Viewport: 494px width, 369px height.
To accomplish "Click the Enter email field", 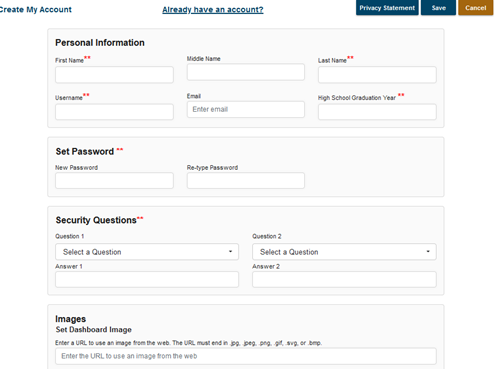I will (246, 109).
